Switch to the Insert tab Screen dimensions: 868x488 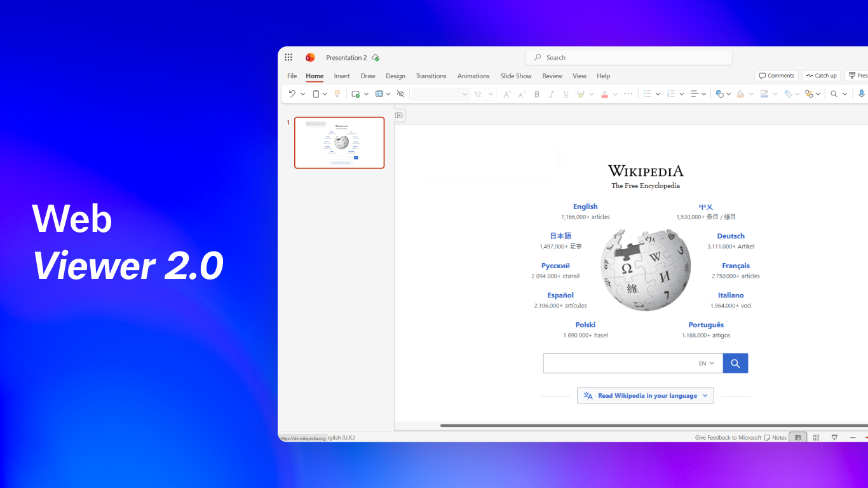pos(342,76)
